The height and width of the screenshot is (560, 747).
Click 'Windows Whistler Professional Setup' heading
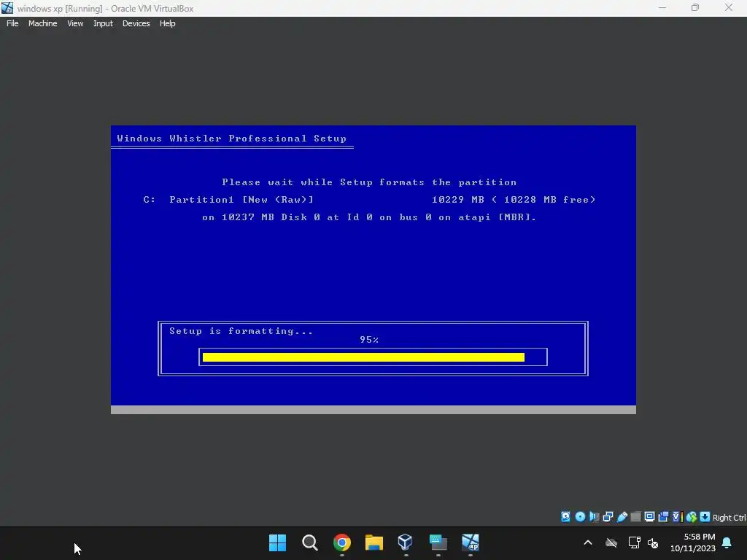[x=231, y=138]
